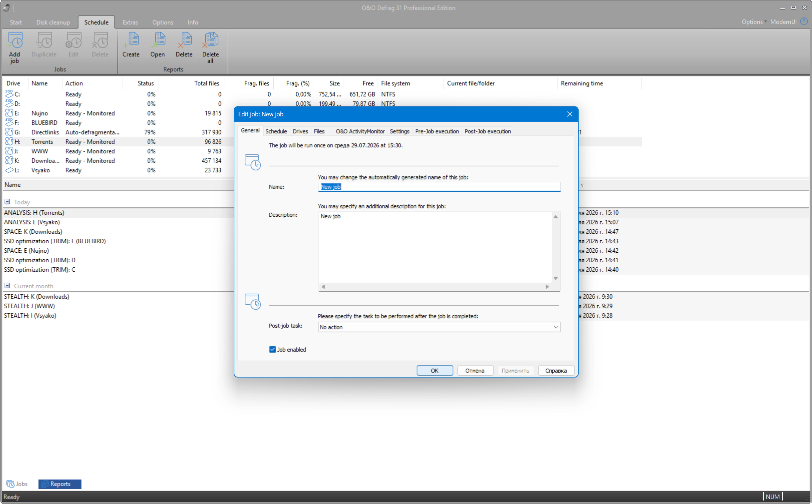The image size is (812, 504).
Task: Switch to the Reports view at bottom
Action: pyautogui.click(x=60, y=484)
